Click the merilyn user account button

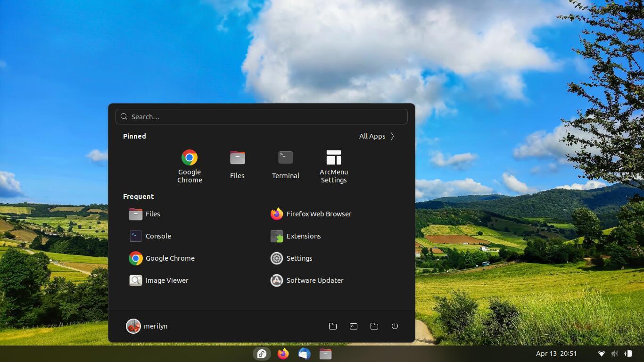click(x=147, y=326)
